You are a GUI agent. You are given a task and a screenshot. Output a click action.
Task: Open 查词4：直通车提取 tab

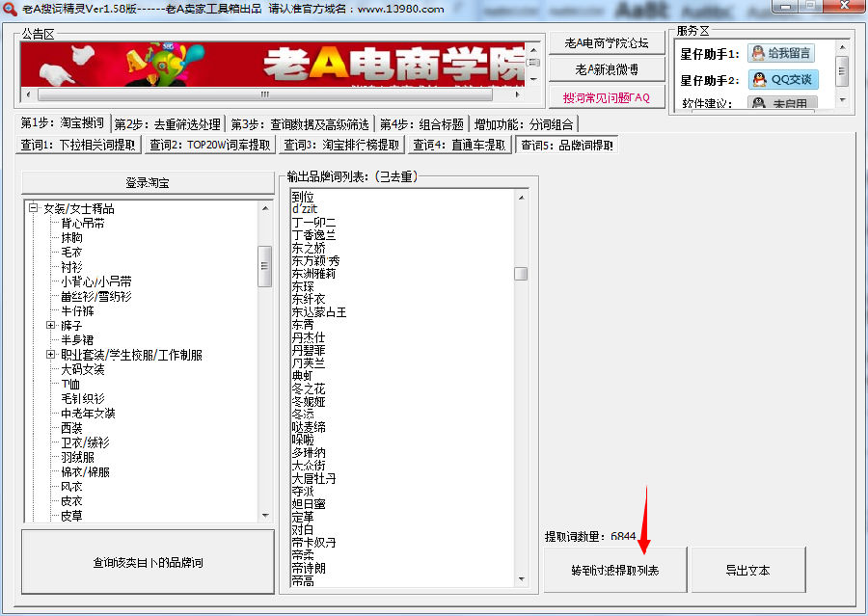coord(459,145)
